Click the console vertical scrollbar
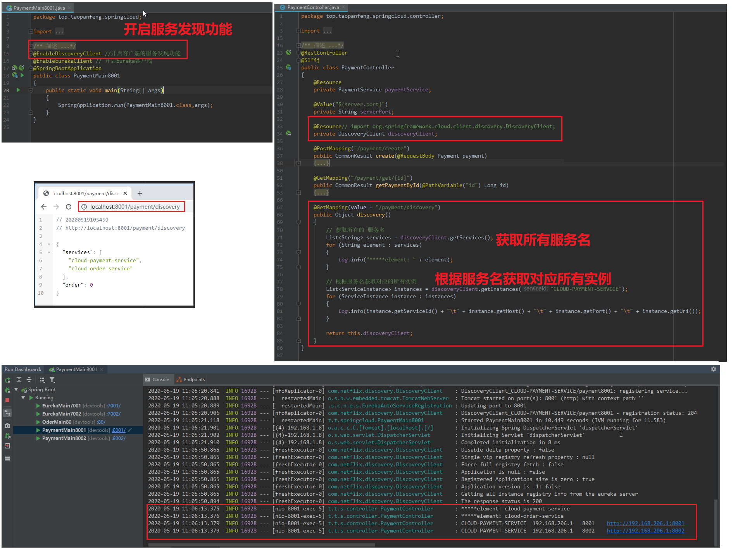Image resolution: width=745 pixels, height=560 pixels. coord(716,523)
